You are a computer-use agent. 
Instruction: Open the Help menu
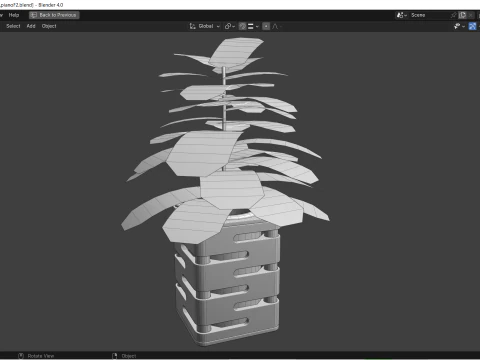tap(14, 15)
